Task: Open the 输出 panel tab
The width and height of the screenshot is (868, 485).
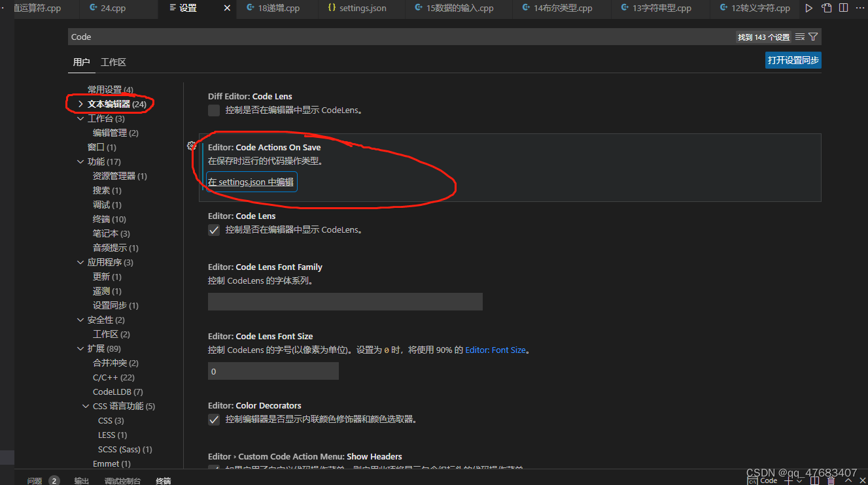Action: pyautogui.click(x=82, y=480)
